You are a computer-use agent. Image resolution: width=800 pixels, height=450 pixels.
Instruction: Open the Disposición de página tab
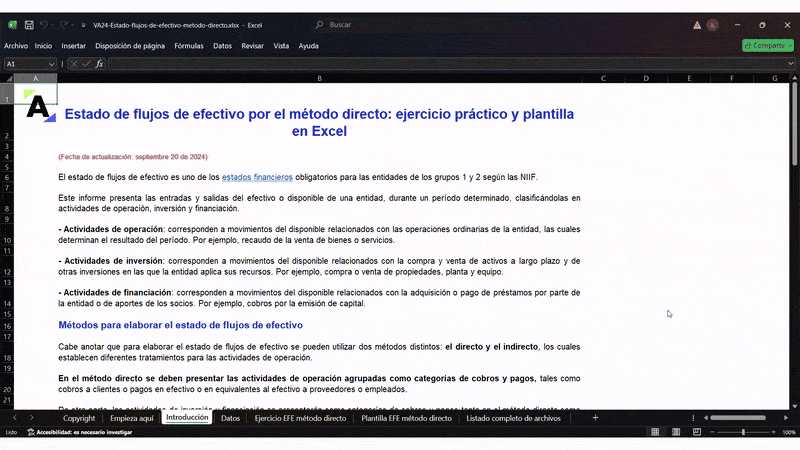(130, 45)
